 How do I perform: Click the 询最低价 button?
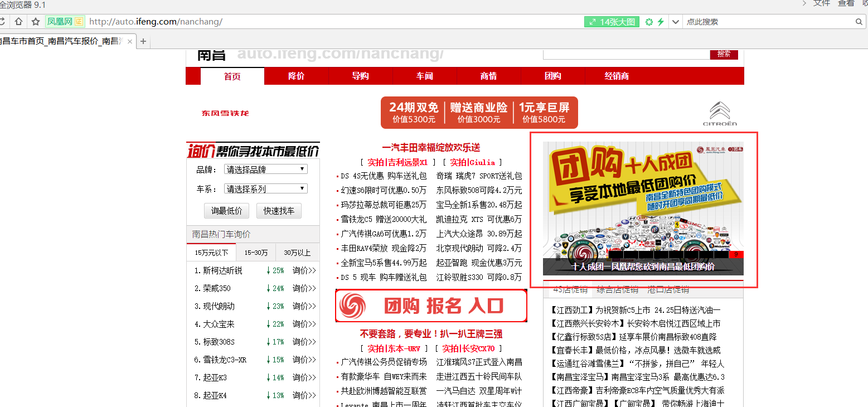pyautogui.click(x=226, y=211)
